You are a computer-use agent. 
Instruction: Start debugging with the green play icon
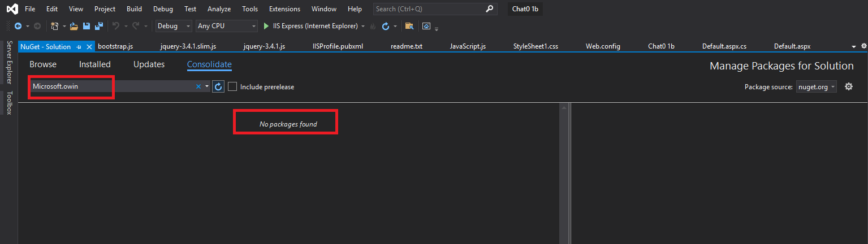pyautogui.click(x=267, y=26)
